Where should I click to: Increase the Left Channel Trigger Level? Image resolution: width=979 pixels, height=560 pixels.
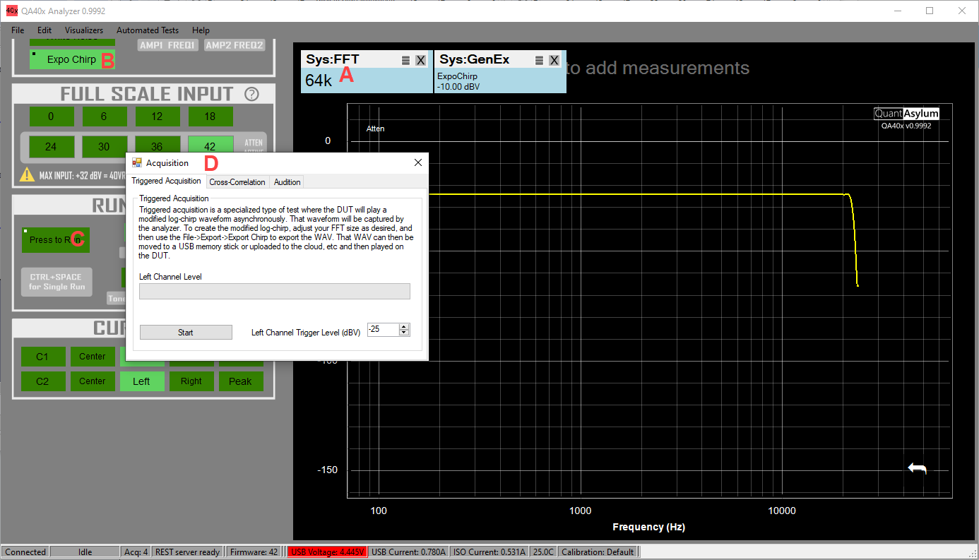pyautogui.click(x=404, y=326)
